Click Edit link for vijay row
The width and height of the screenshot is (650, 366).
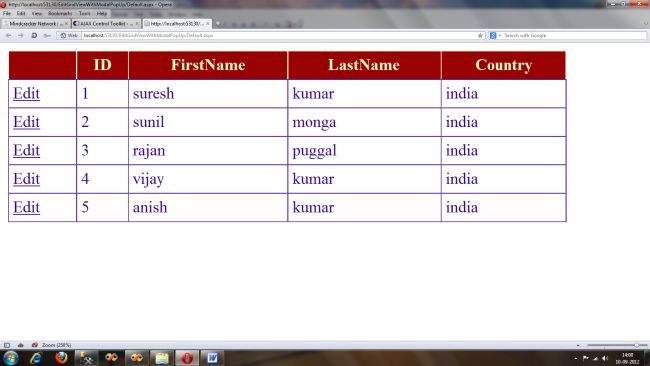tap(27, 179)
